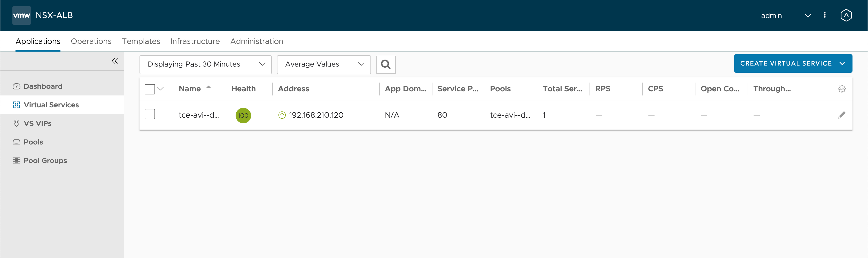Click the vmw logo icon

pyautogui.click(x=21, y=15)
